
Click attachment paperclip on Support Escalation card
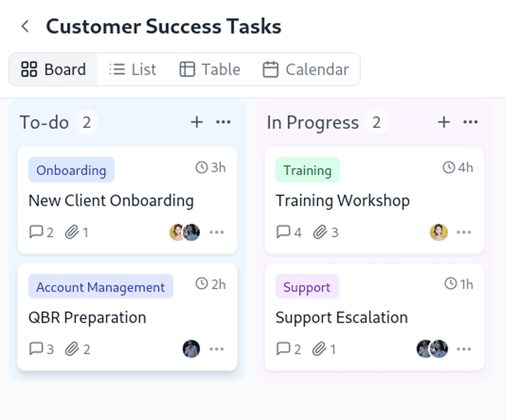point(319,349)
